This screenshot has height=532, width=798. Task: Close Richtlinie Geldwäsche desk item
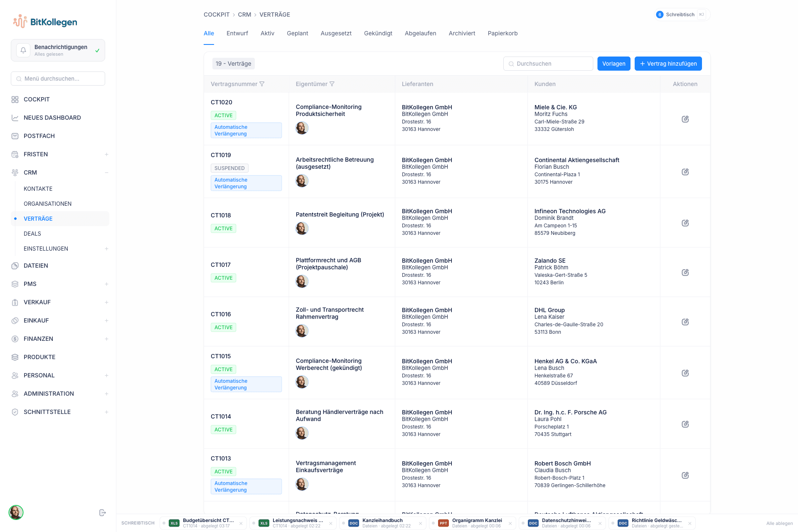pos(690,523)
